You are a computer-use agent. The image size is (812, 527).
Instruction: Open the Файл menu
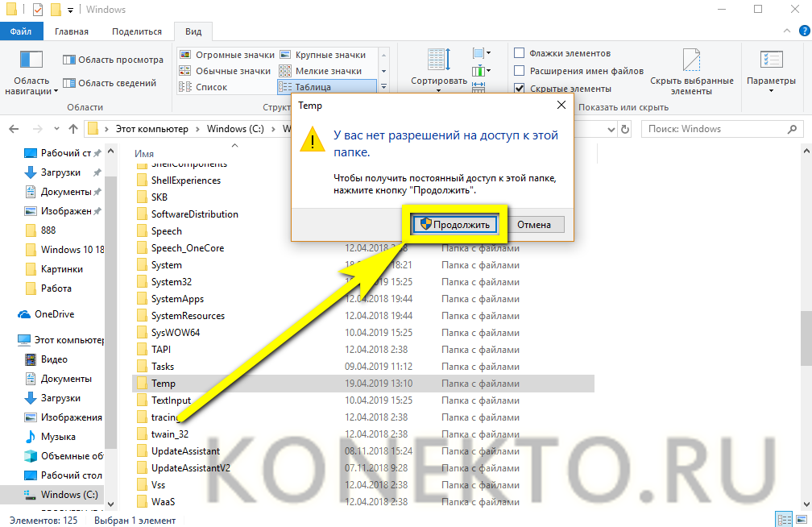click(21, 31)
